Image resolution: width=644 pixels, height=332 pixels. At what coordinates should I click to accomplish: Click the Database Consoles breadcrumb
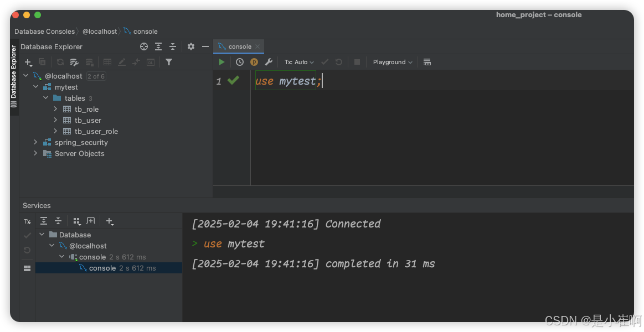click(45, 31)
